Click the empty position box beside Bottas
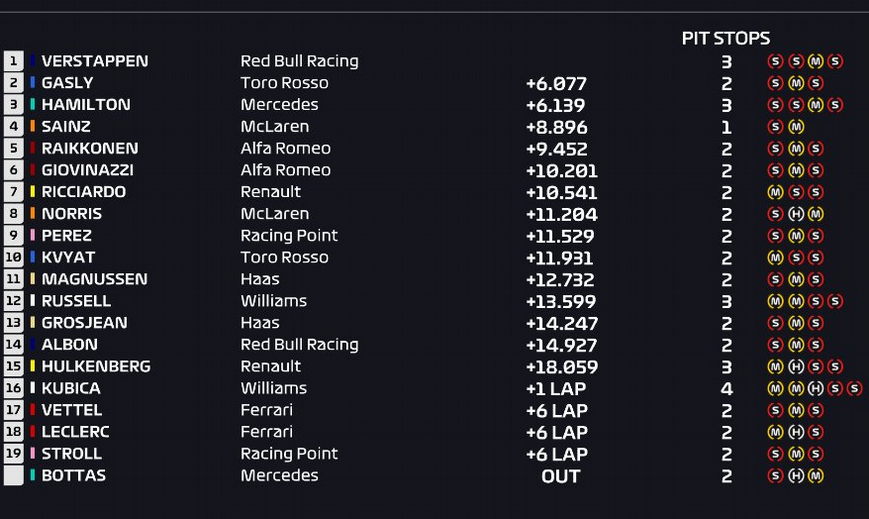 (x=13, y=476)
